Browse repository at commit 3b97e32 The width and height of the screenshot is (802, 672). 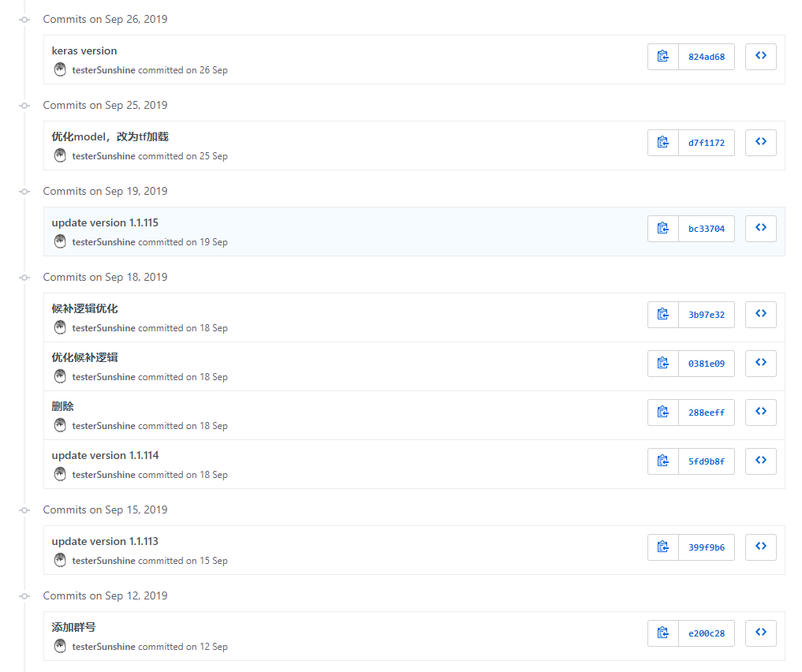coord(760,315)
